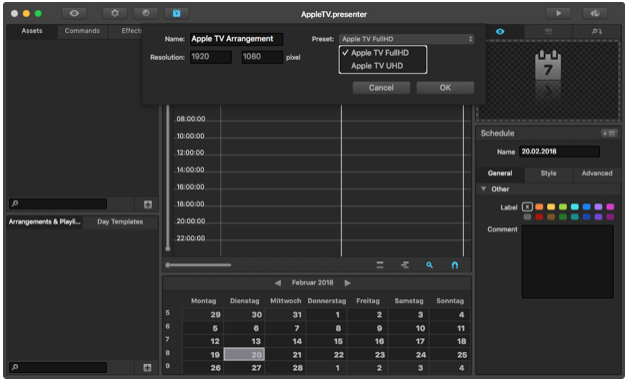Select the blue calendar schedule toolbar button
630x382 pixels.
click(x=176, y=13)
